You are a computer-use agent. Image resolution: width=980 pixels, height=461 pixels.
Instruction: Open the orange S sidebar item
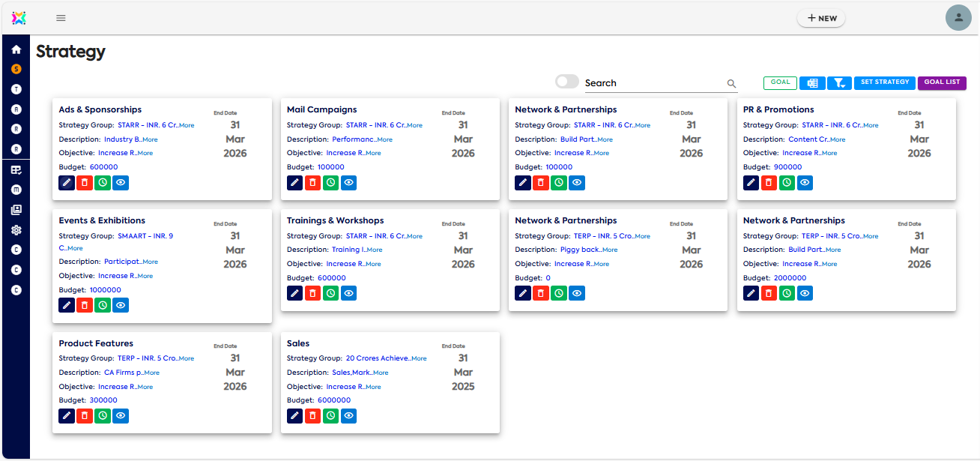pos(16,69)
